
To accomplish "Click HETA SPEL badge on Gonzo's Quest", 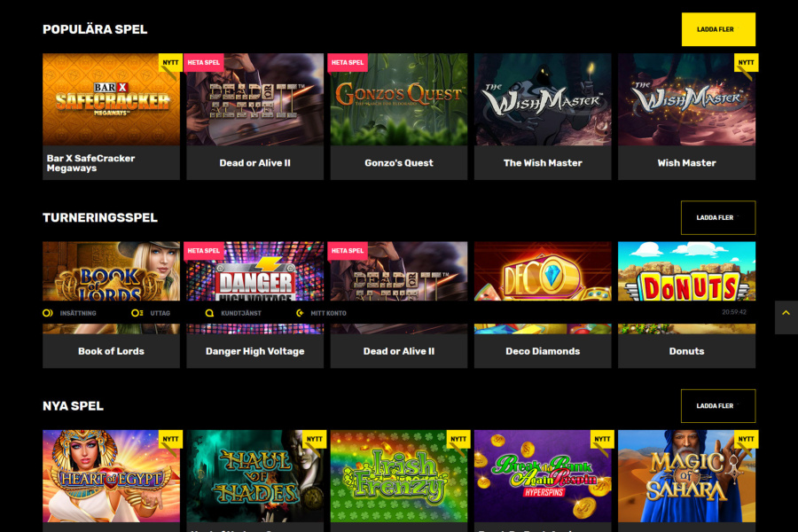I will (x=348, y=63).
